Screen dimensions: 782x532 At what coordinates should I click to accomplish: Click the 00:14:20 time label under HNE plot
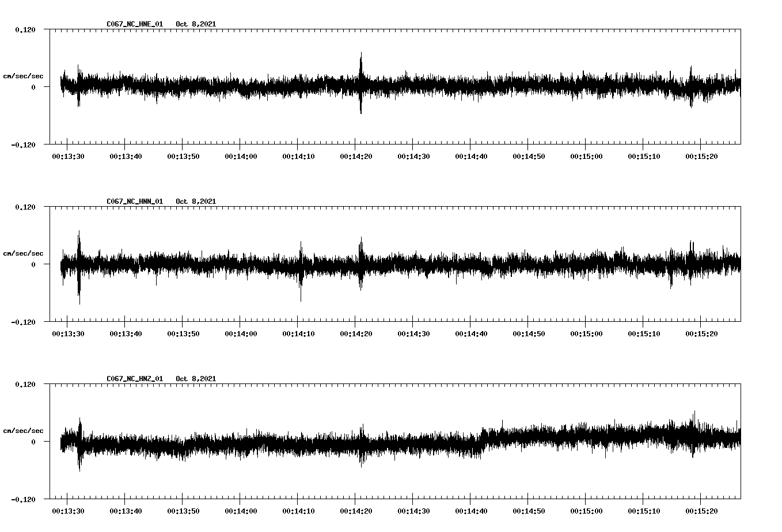click(x=356, y=157)
